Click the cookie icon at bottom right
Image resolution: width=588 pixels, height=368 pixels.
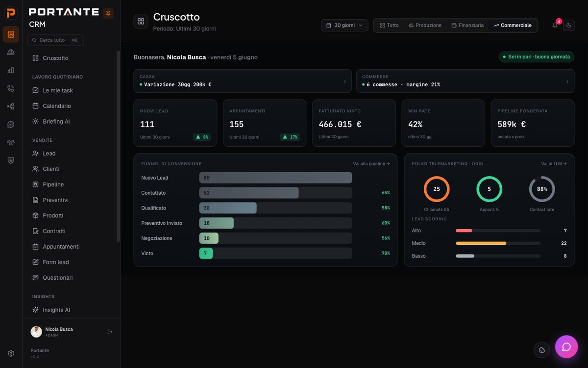[542, 350]
